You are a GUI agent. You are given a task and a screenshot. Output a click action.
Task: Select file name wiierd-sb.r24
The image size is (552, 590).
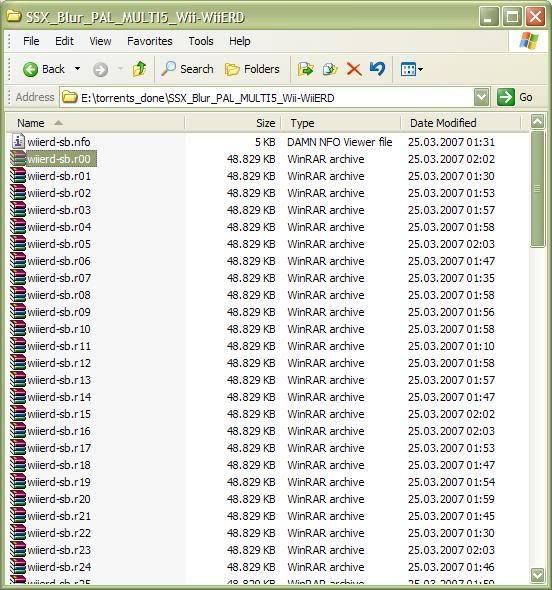[x=59, y=567]
